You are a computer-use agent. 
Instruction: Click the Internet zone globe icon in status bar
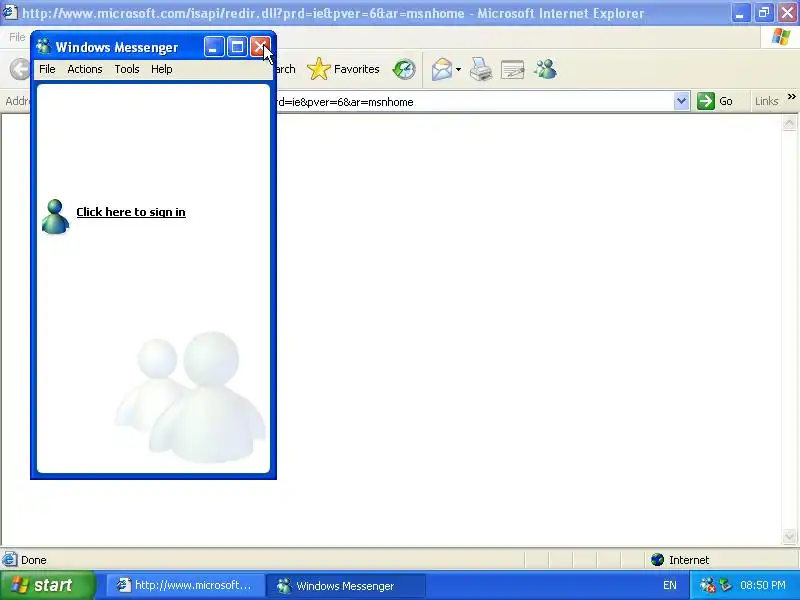pyautogui.click(x=657, y=560)
